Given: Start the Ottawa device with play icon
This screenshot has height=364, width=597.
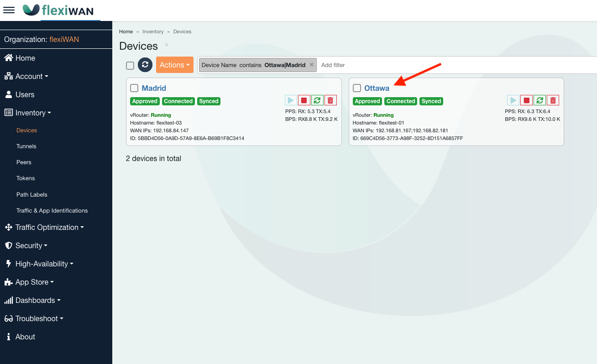Looking at the screenshot, I should (x=513, y=100).
